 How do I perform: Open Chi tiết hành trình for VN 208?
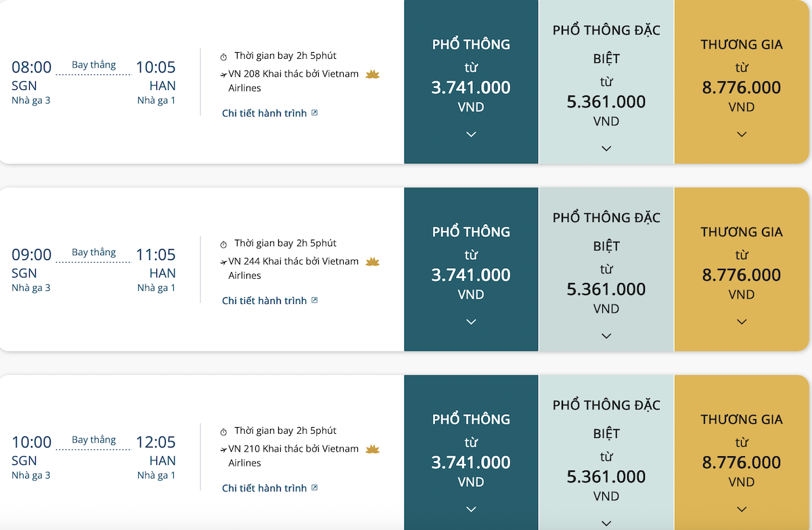pos(265,112)
